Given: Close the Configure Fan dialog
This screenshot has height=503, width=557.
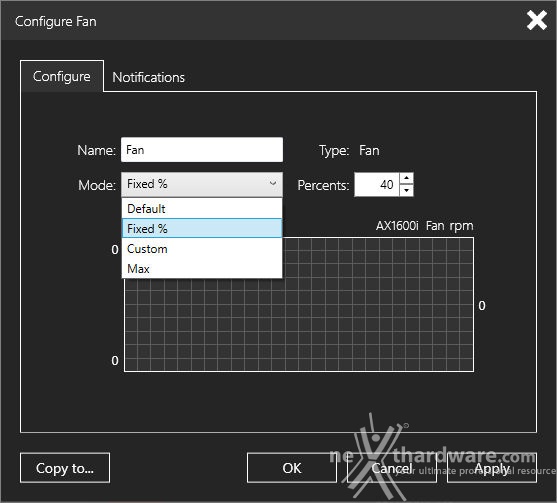Looking at the screenshot, I should point(536,20).
